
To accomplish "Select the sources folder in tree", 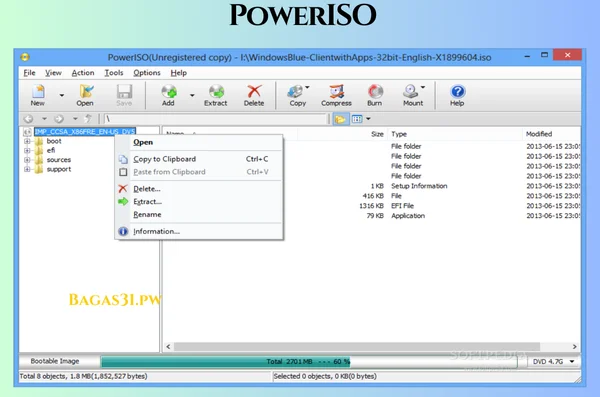I will point(59,160).
